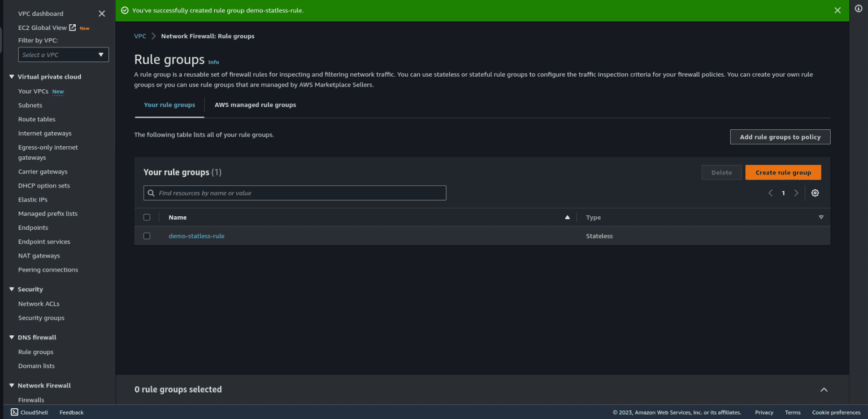This screenshot has width=868, height=419.
Task: Open the Filter by VPC dropdown
Action: pyautogui.click(x=63, y=55)
